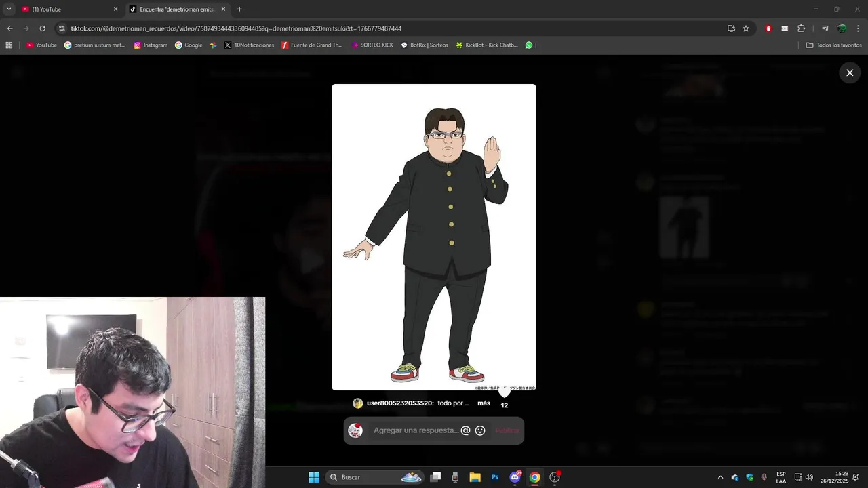868x488 pixels.
Task: Open File Explorer from taskbar
Action: 475,477
